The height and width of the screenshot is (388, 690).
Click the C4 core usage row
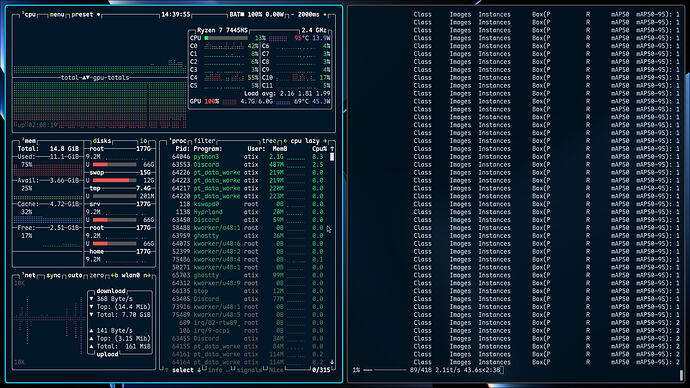tap(224, 78)
